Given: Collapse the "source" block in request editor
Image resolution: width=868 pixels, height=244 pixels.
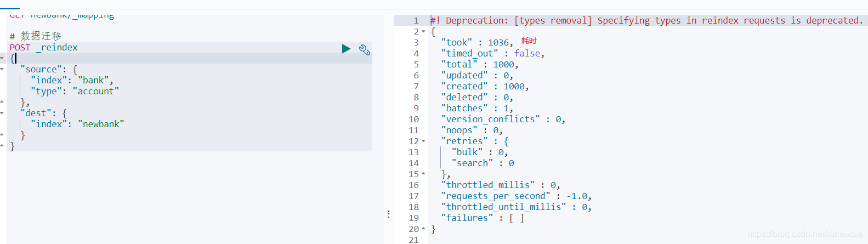Looking at the screenshot, I should [2, 69].
